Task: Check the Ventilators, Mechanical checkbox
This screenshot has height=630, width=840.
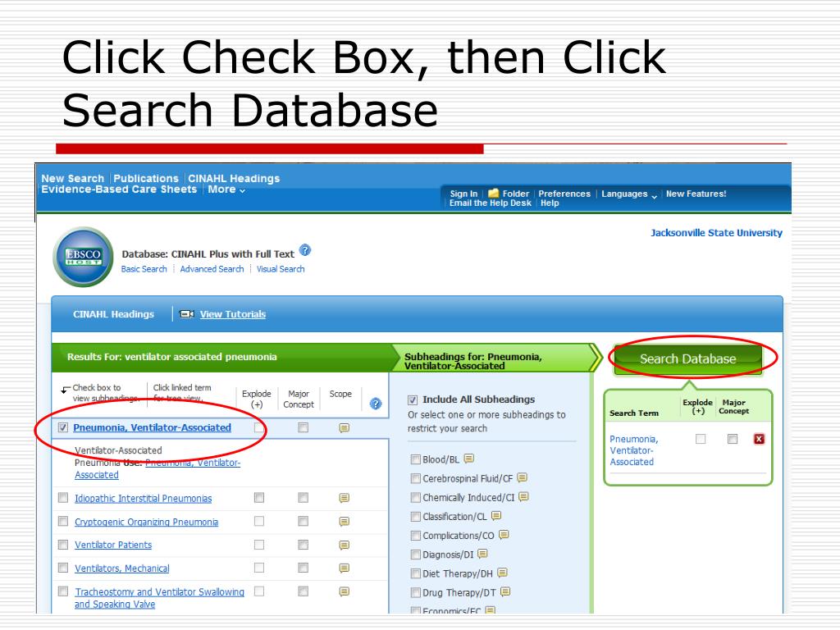Action: click(63, 568)
